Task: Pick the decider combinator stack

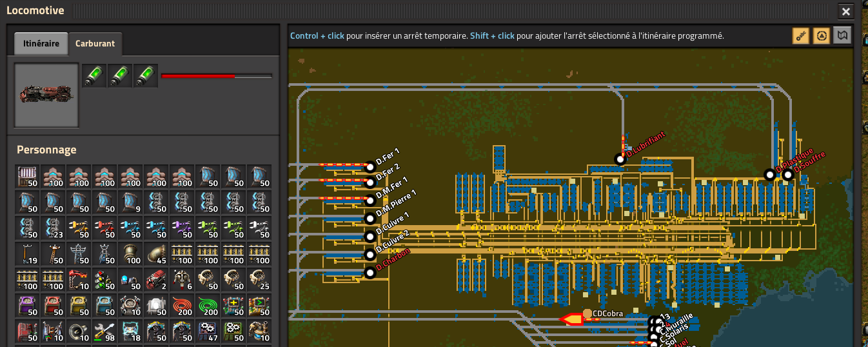Action: tap(259, 306)
